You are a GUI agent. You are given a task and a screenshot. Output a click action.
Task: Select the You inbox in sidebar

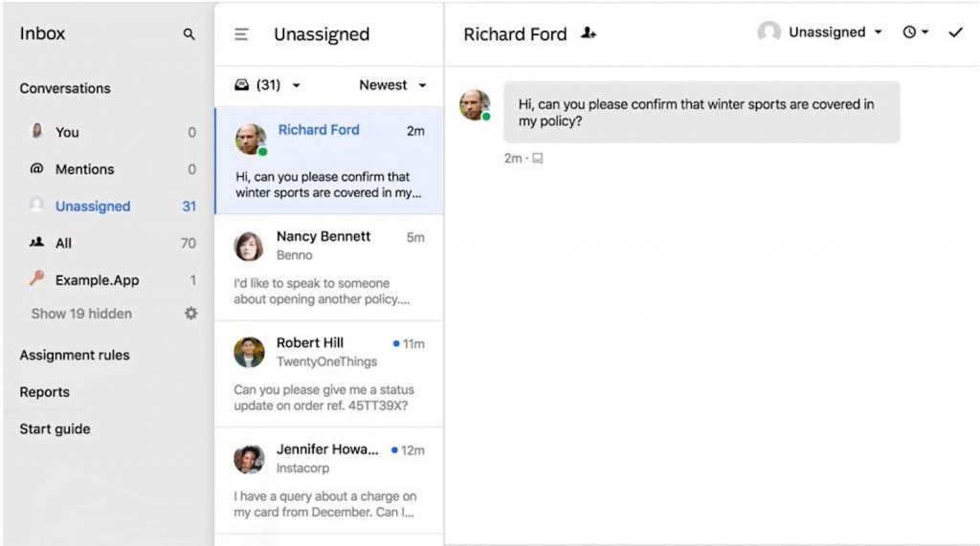[67, 132]
